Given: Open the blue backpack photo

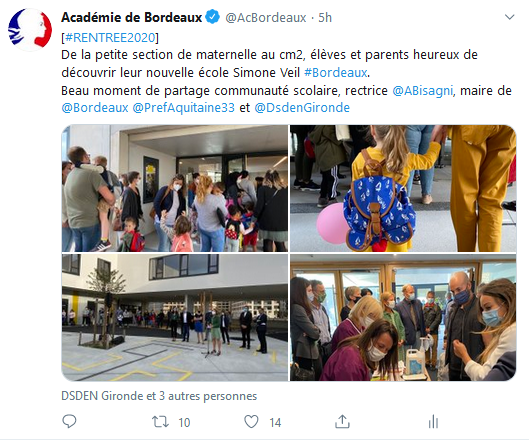Looking at the screenshot, I should (403, 188).
